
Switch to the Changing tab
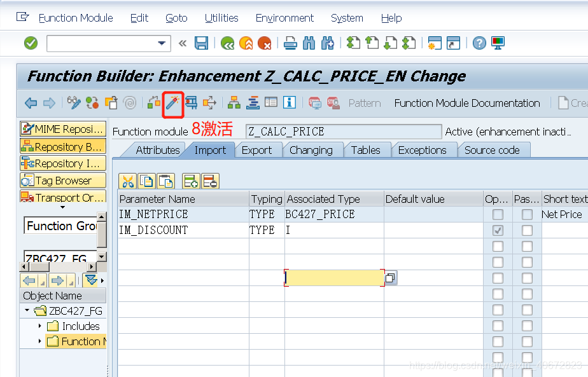tap(311, 150)
